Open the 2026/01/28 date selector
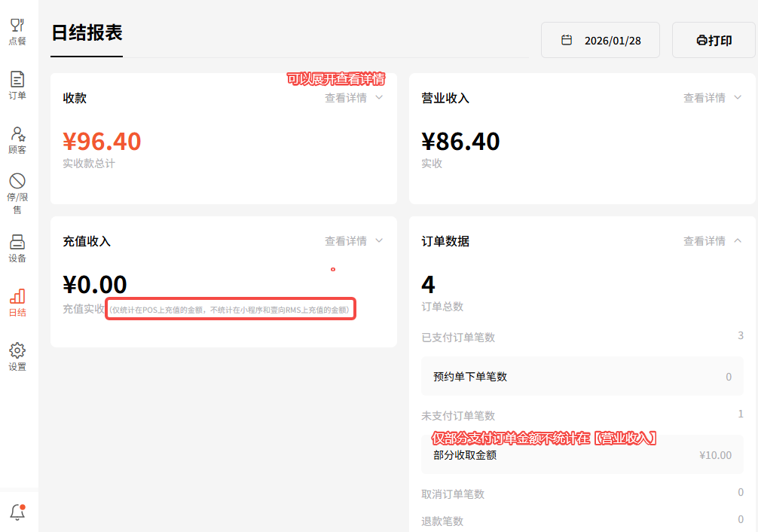758x532 pixels. tap(612, 41)
